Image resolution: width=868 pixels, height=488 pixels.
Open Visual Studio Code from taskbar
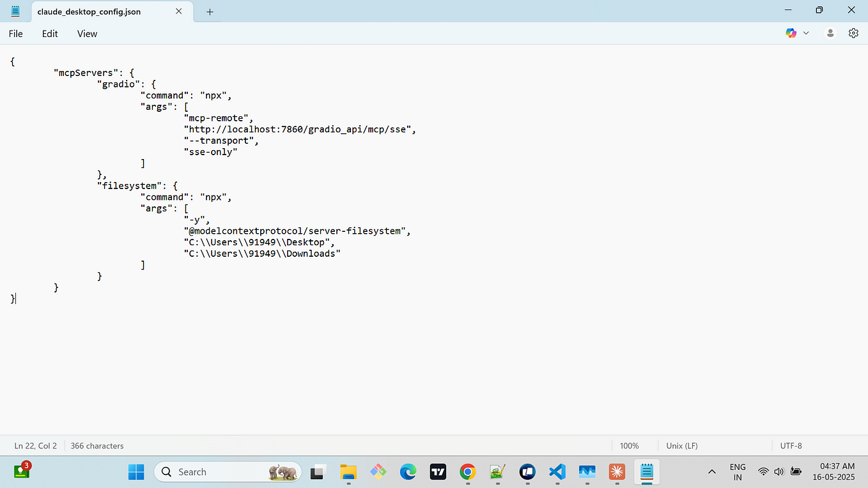pos(557,472)
